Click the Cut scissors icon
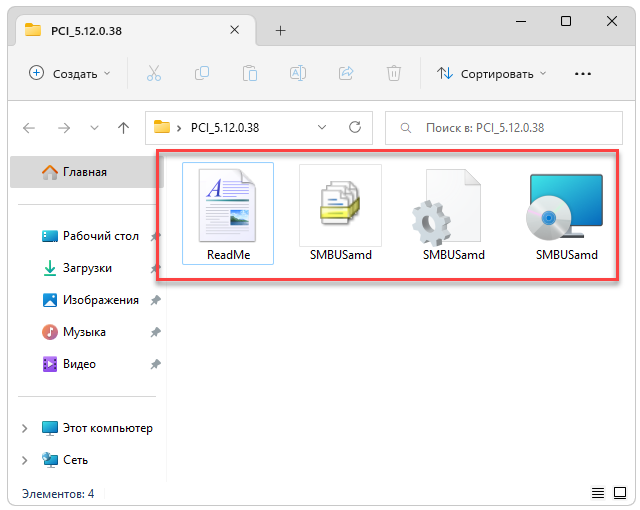This screenshot has width=640, height=510. click(x=154, y=73)
